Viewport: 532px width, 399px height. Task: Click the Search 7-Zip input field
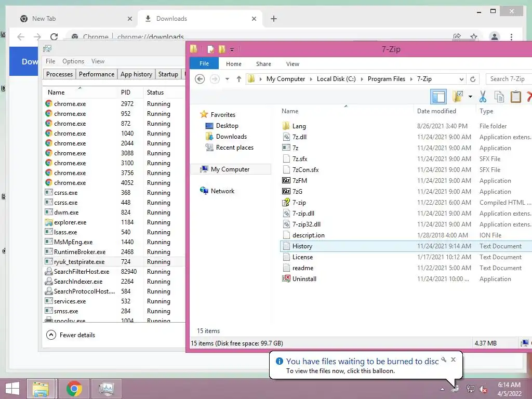pyautogui.click(x=509, y=79)
